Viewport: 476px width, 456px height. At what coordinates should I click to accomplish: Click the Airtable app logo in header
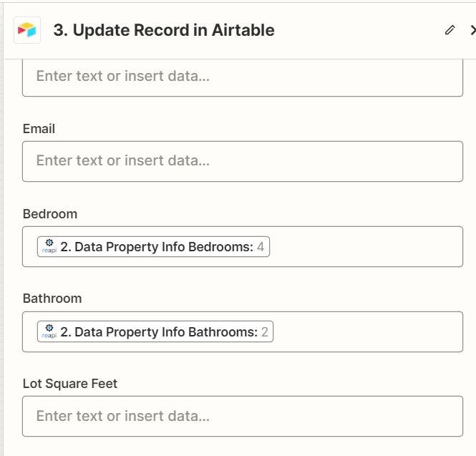(x=27, y=30)
